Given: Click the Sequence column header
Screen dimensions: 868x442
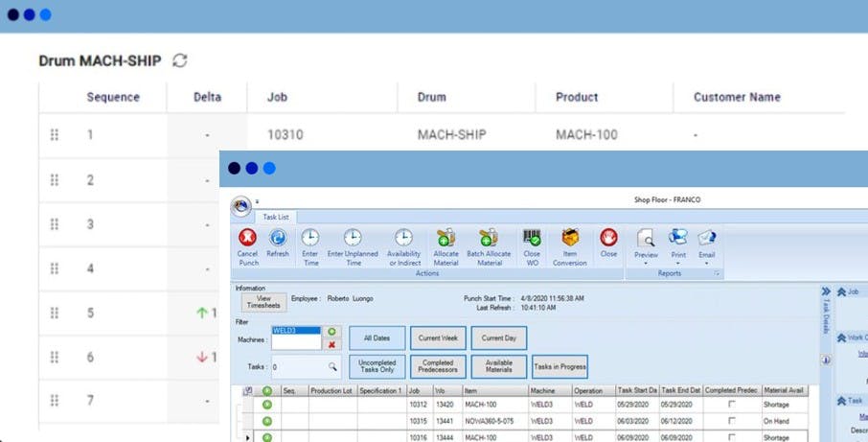Looking at the screenshot, I should pyautogui.click(x=113, y=97).
